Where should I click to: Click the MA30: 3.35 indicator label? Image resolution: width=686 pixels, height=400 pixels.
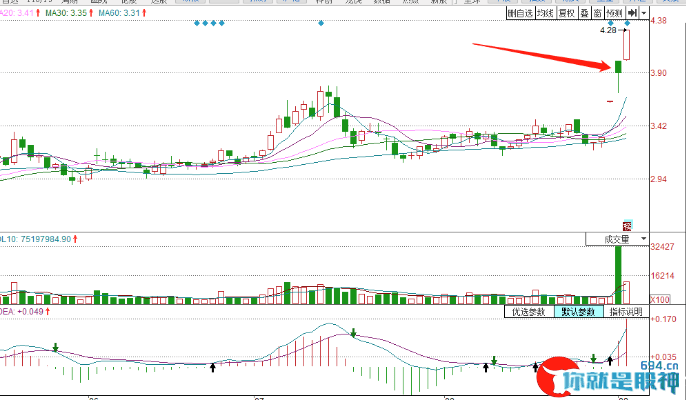66,13
